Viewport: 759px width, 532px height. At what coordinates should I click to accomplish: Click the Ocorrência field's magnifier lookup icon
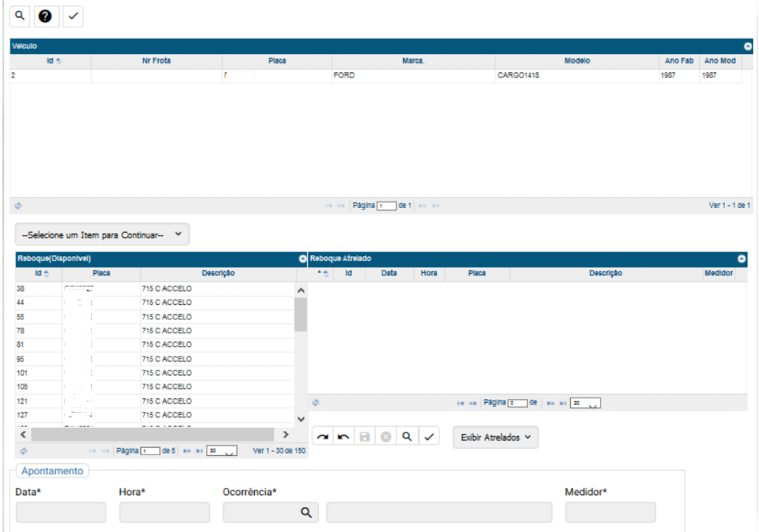pos(304,512)
